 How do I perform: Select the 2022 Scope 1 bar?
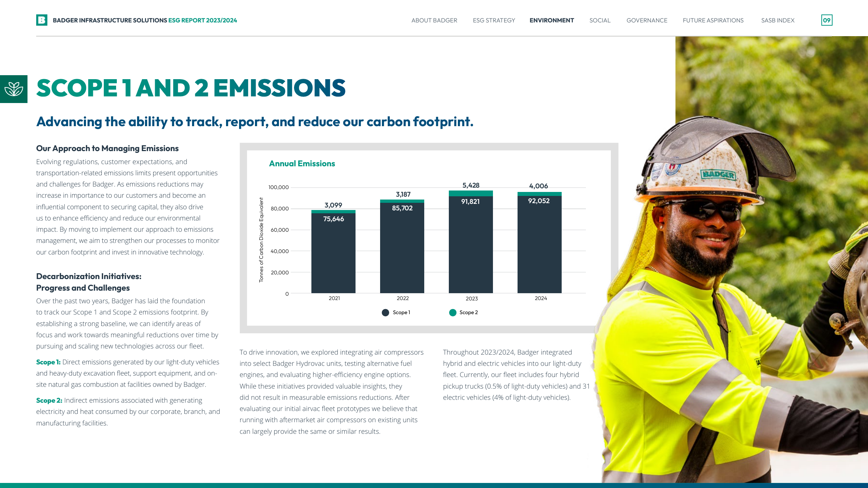pyautogui.click(x=402, y=248)
